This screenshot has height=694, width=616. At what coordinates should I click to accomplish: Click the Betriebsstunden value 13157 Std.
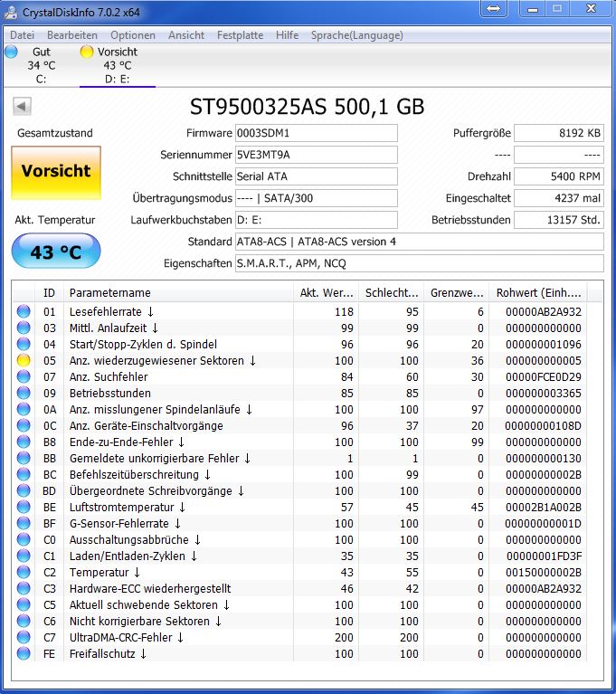[x=559, y=220]
